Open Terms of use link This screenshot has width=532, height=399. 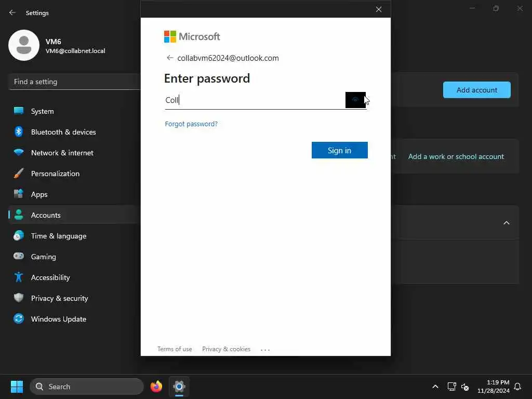(175, 349)
